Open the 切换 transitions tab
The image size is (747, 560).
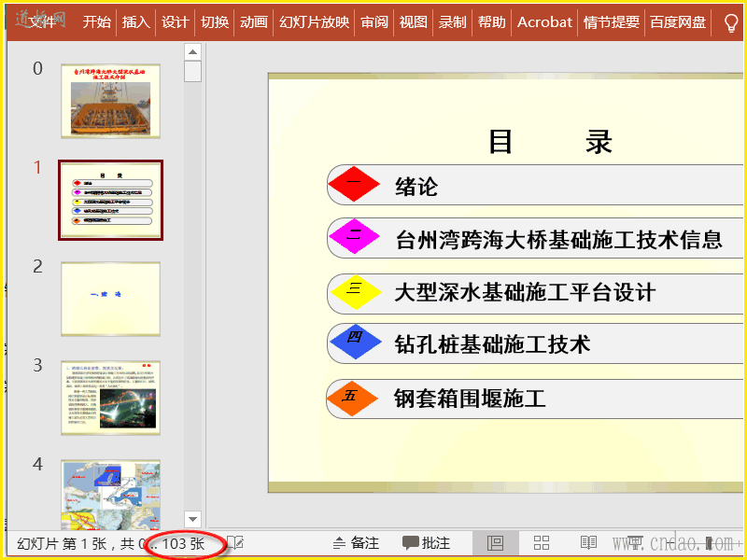[x=215, y=21]
